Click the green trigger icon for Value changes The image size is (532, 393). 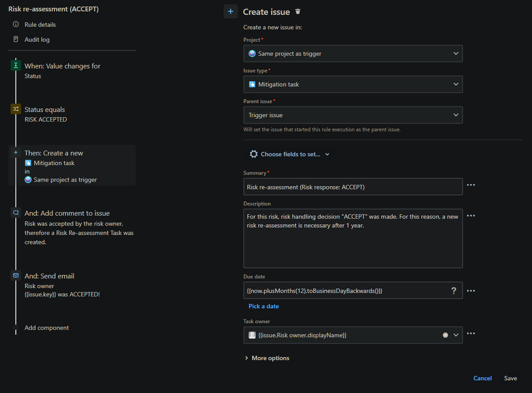[x=15, y=65]
